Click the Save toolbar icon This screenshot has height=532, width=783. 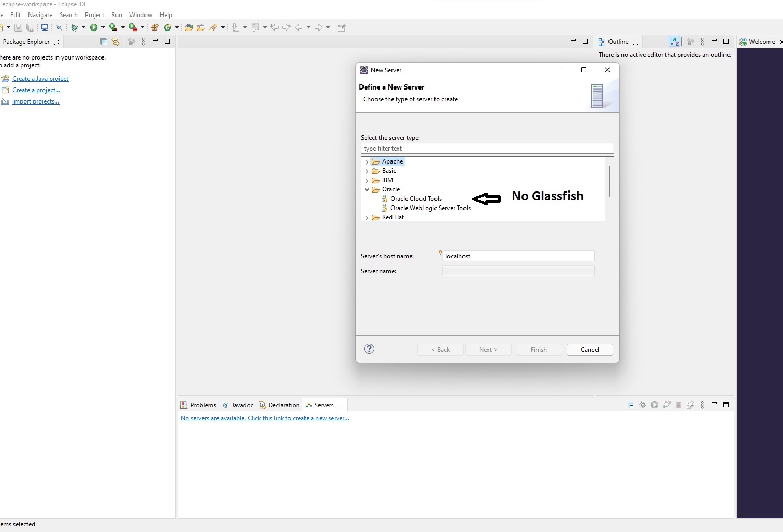click(x=18, y=27)
